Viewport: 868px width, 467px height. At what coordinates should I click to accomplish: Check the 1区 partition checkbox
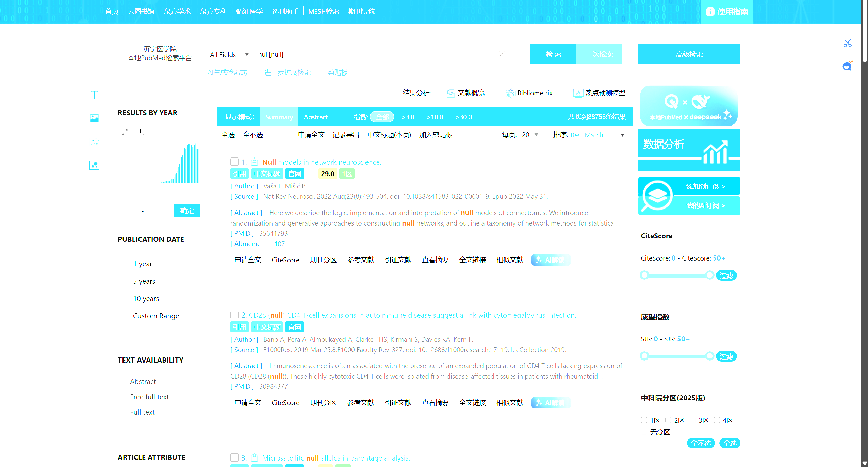644,420
